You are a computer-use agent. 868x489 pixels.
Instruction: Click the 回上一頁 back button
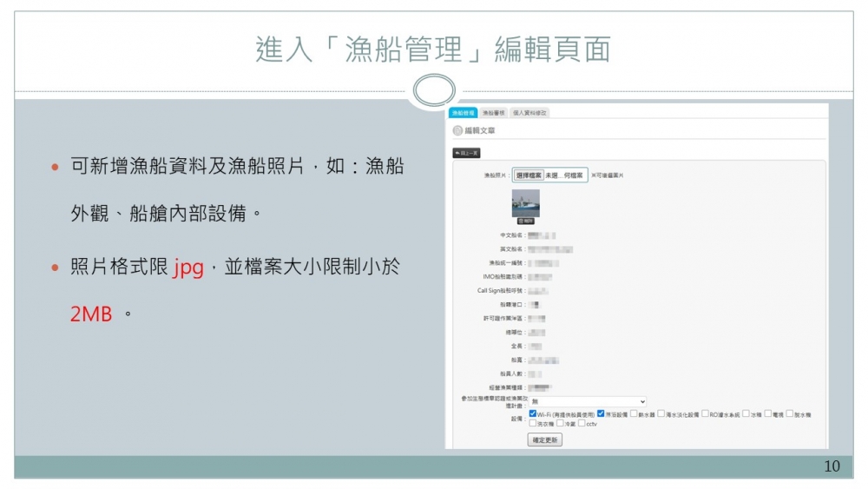click(x=467, y=153)
